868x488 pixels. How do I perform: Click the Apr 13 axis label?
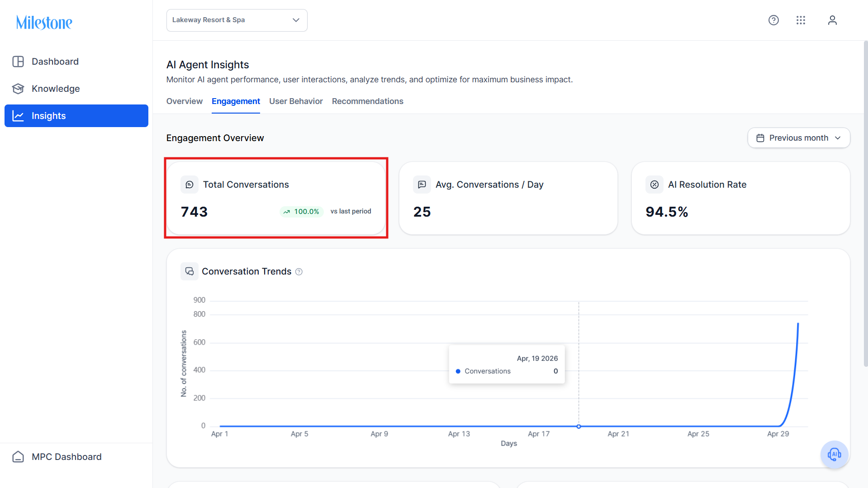tap(459, 434)
